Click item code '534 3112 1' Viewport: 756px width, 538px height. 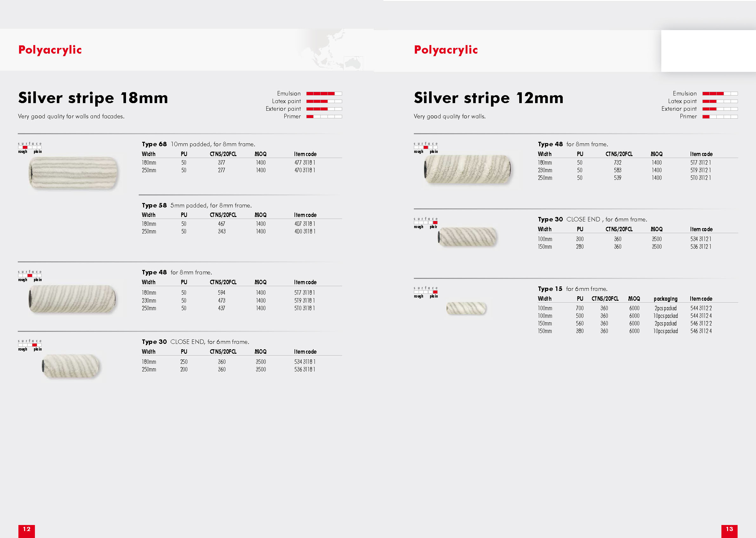click(701, 239)
